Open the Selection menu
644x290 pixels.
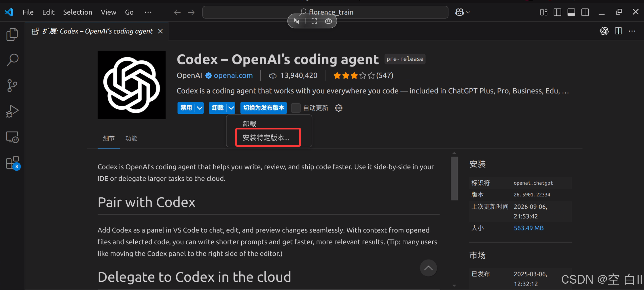click(x=77, y=12)
